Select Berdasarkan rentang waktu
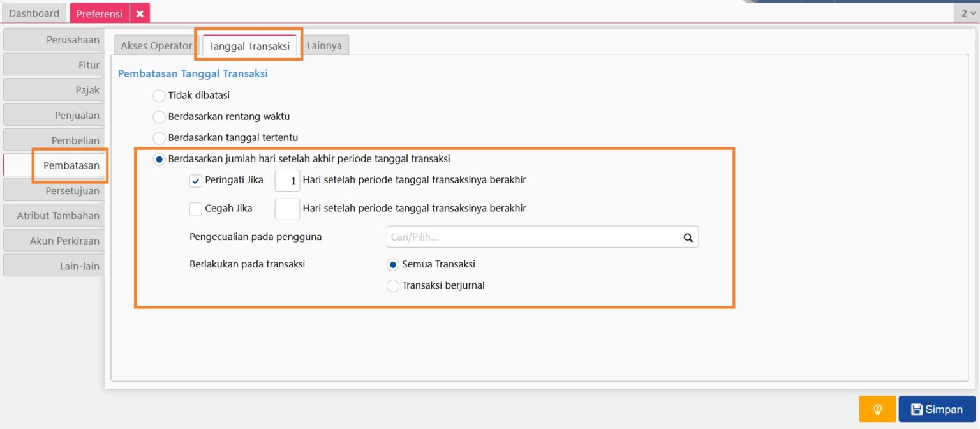 (159, 116)
